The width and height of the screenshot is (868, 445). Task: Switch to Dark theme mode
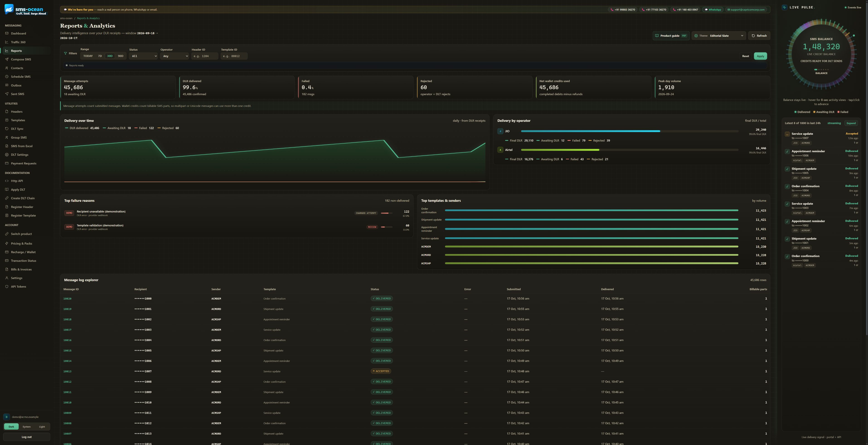(11, 427)
